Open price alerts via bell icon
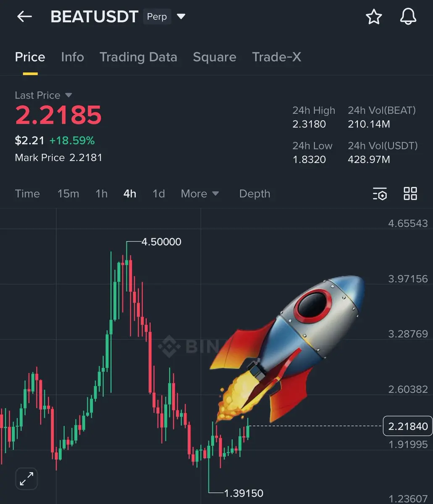The image size is (433, 504). [x=408, y=17]
